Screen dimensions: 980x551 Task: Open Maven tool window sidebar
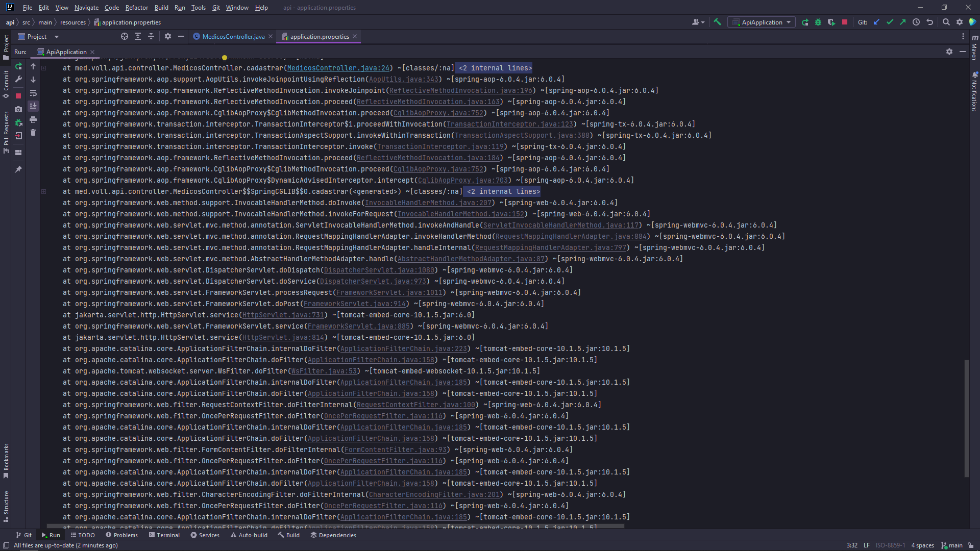click(974, 47)
